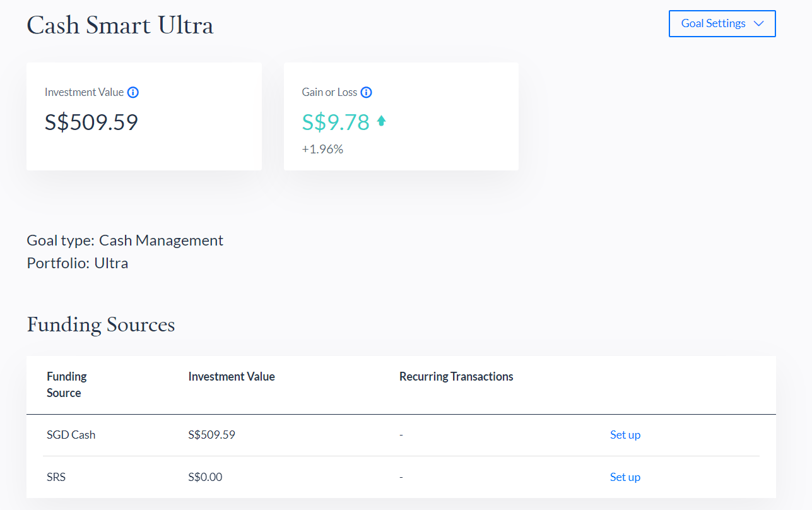Click the green up arrow next to S$9.78
This screenshot has width=812, height=510.
tap(381, 121)
